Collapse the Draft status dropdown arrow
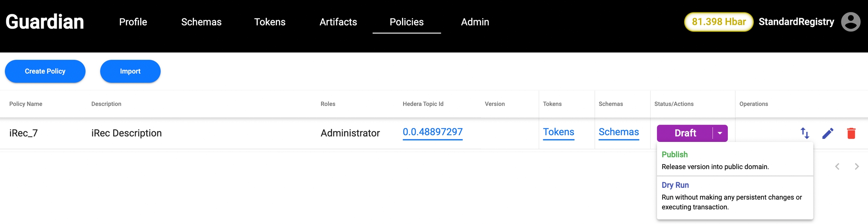The image size is (868, 224). (720, 133)
